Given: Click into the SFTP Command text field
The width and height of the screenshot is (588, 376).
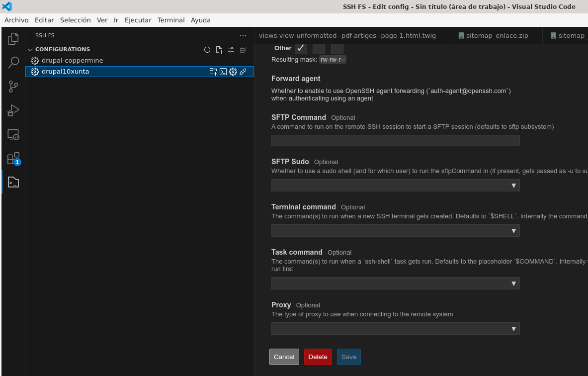Looking at the screenshot, I should point(395,141).
